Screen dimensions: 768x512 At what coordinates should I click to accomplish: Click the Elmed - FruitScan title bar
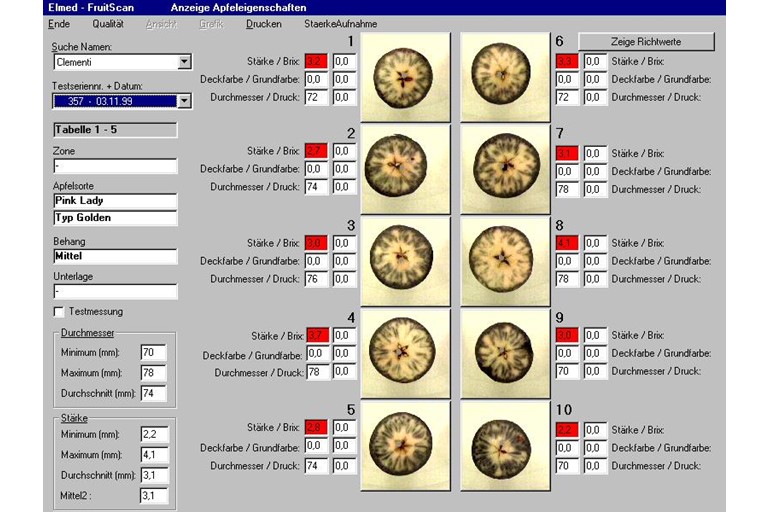click(x=384, y=7)
